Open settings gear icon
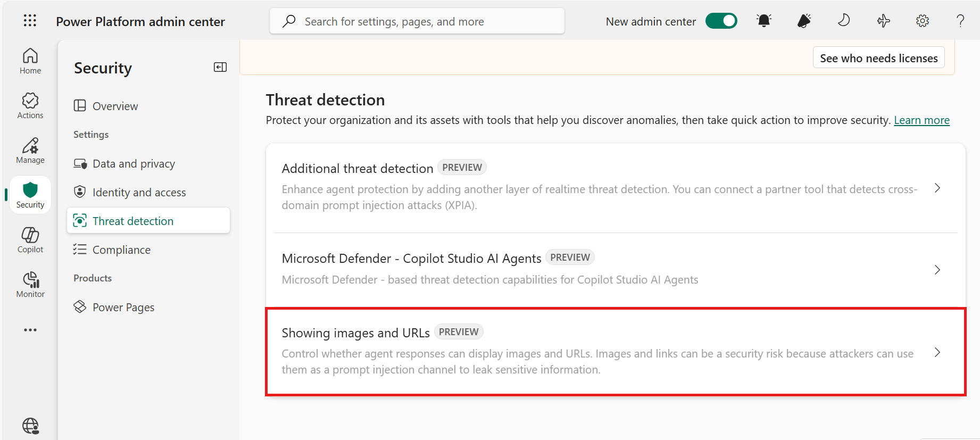Viewport: 980px width, 440px height. point(923,21)
